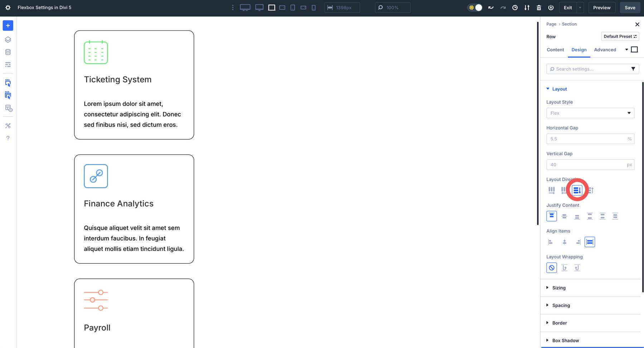Open the Layout Style dropdown showing Flex
The image size is (644, 348).
(x=590, y=113)
